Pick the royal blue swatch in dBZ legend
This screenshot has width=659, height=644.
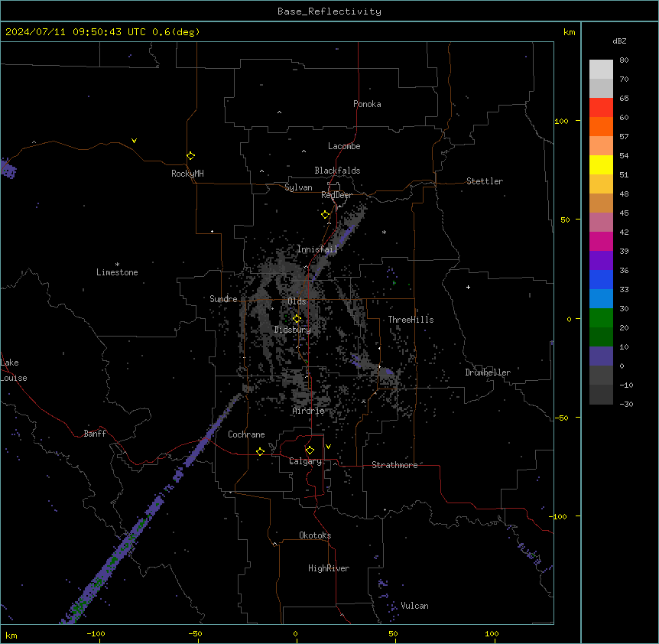click(601, 279)
